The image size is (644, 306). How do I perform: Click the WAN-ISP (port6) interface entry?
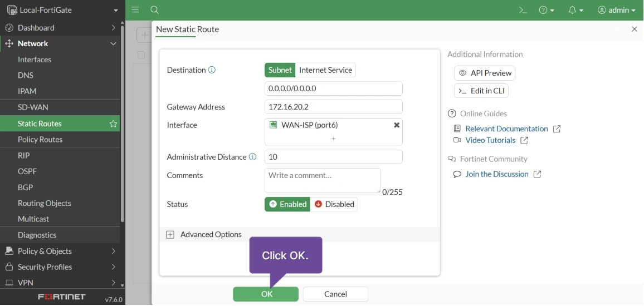pos(309,125)
